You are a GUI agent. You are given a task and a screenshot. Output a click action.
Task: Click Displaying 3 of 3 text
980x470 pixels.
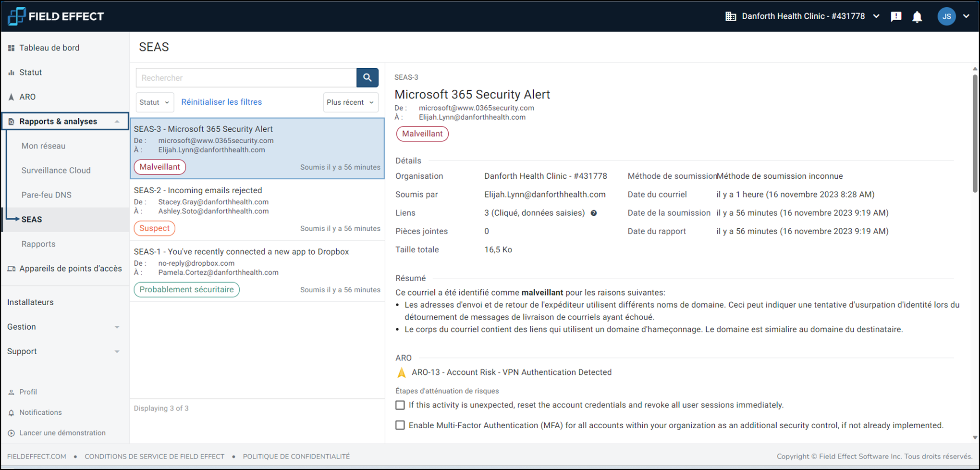point(161,408)
